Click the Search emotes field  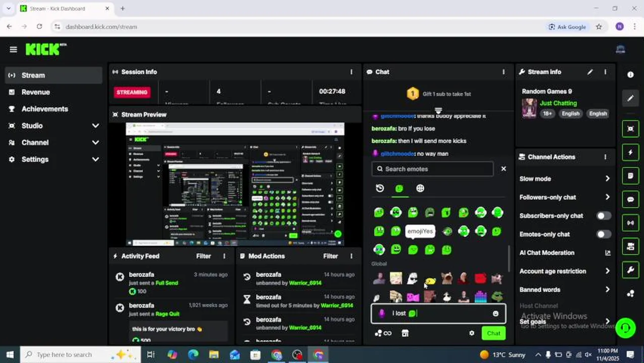point(432,169)
